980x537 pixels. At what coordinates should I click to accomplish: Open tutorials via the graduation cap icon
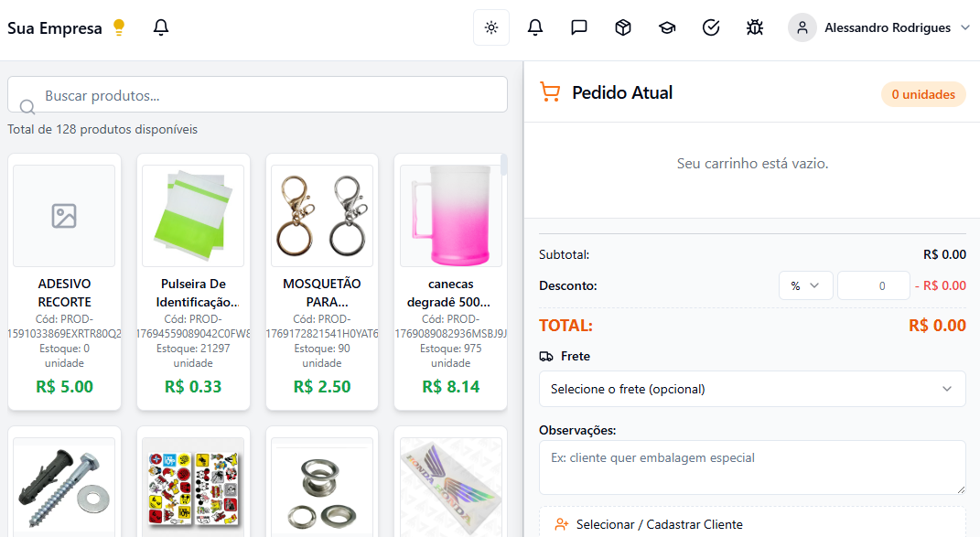tap(666, 27)
